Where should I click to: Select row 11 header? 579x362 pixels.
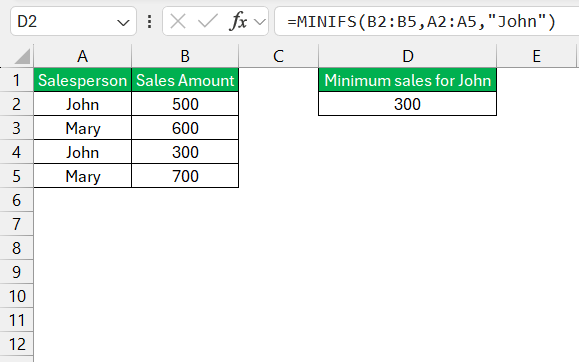pos(17,320)
